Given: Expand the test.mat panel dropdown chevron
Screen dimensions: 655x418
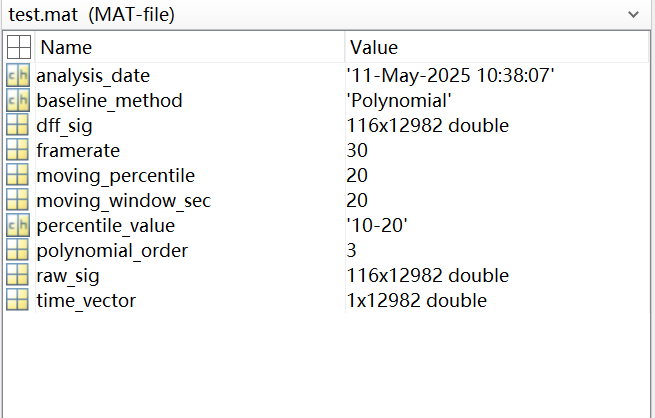Looking at the screenshot, I should click(632, 15).
